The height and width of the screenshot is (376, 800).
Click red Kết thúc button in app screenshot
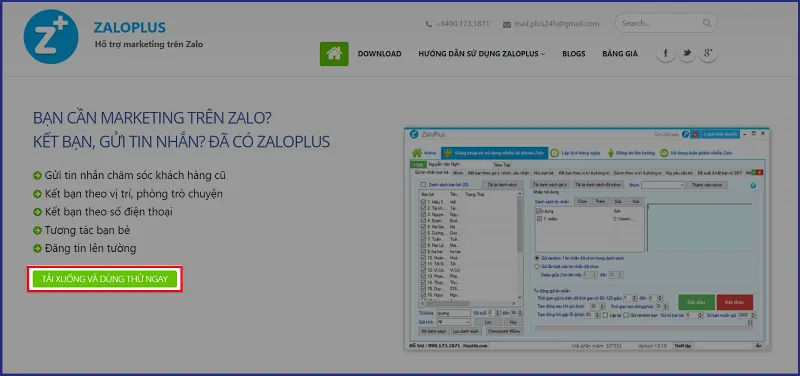point(735,302)
